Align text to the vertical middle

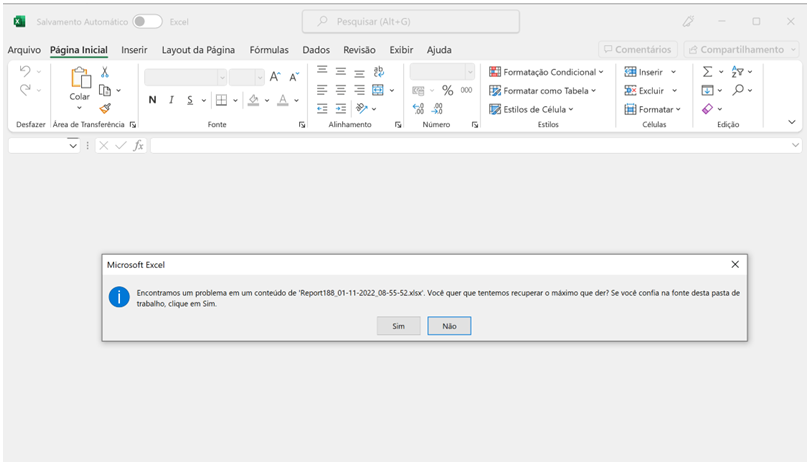341,71
